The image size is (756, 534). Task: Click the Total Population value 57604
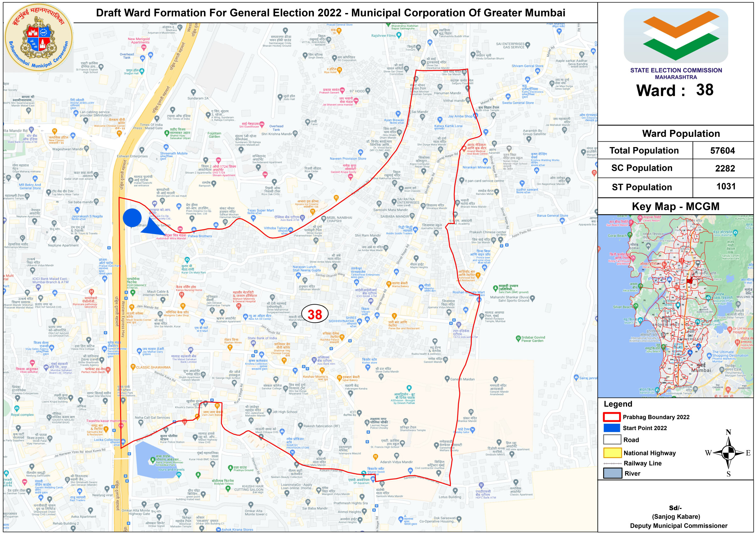(722, 151)
